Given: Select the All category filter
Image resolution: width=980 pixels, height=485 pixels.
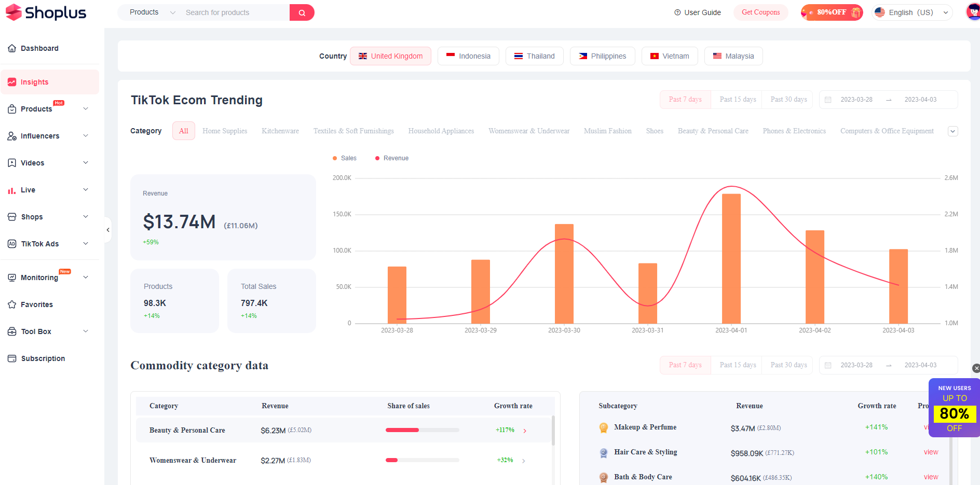Looking at the screenshot, I should 184,131.
